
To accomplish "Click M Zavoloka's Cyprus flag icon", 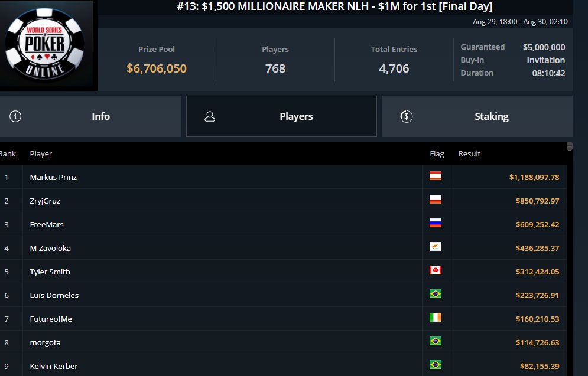I will coord(436,247).
